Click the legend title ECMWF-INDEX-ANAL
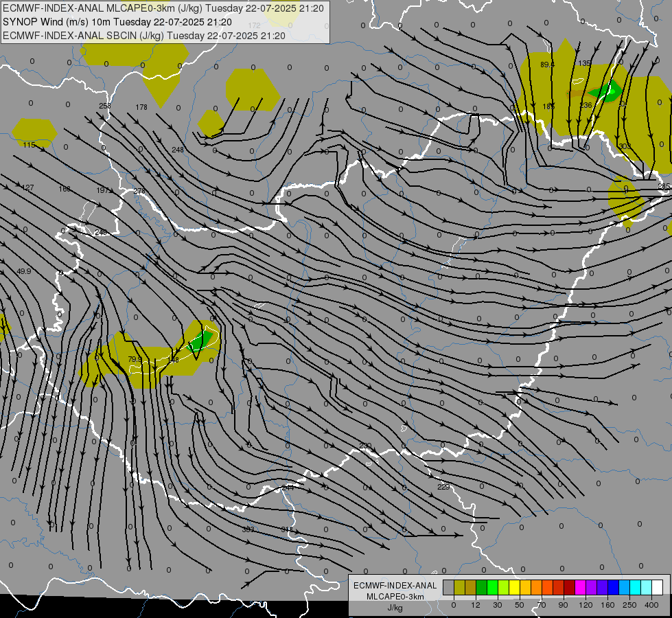The width and height of the screenshot is (672, 618). [395, 586]
